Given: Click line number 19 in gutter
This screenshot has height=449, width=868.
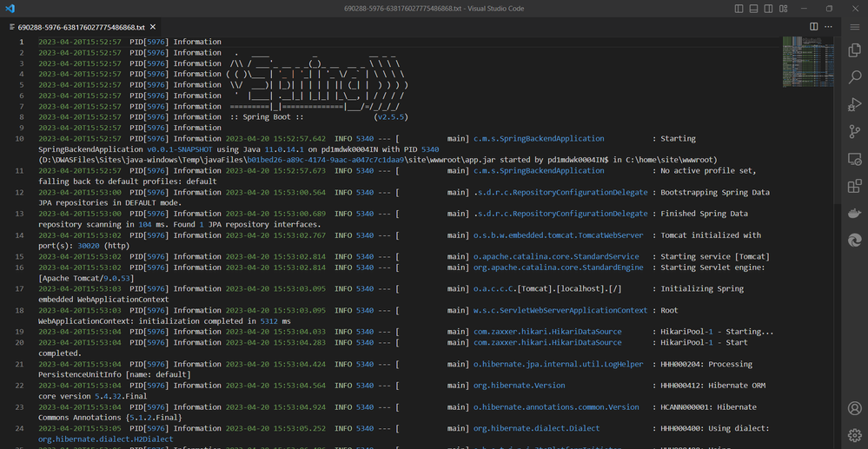Looking at the screenshot, I should [20, 332].
